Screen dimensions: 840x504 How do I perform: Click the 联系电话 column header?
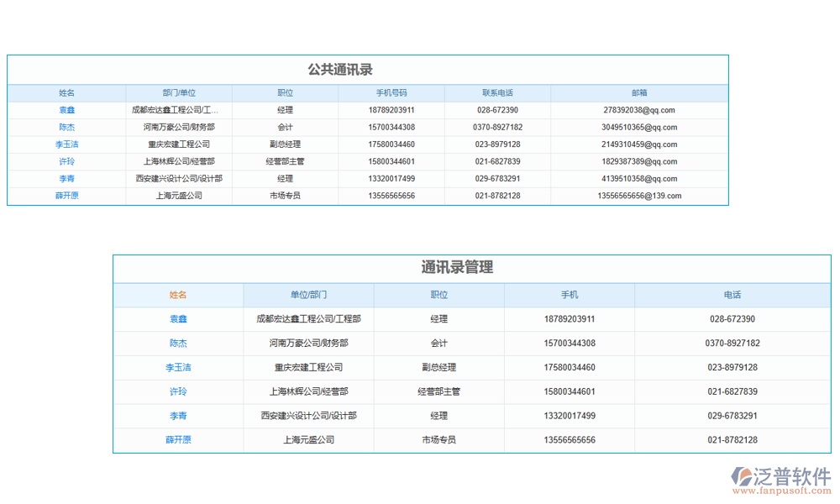[496, 93]
